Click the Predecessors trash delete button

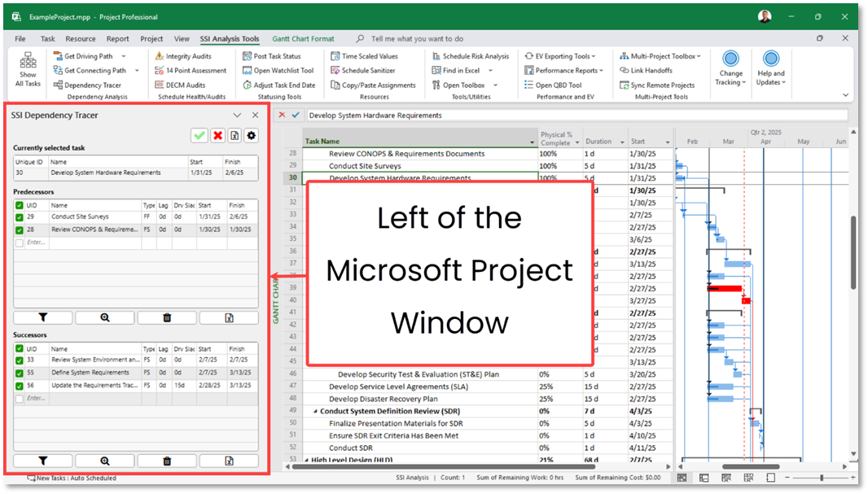point(167,317)
